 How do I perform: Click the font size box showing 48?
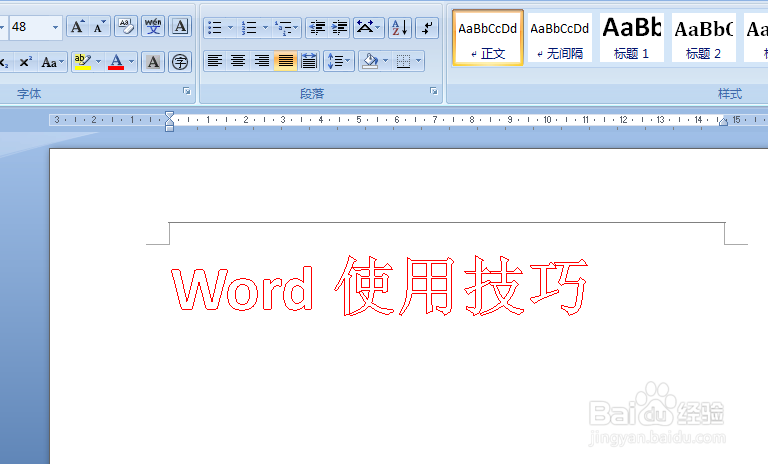coord(30,27)
